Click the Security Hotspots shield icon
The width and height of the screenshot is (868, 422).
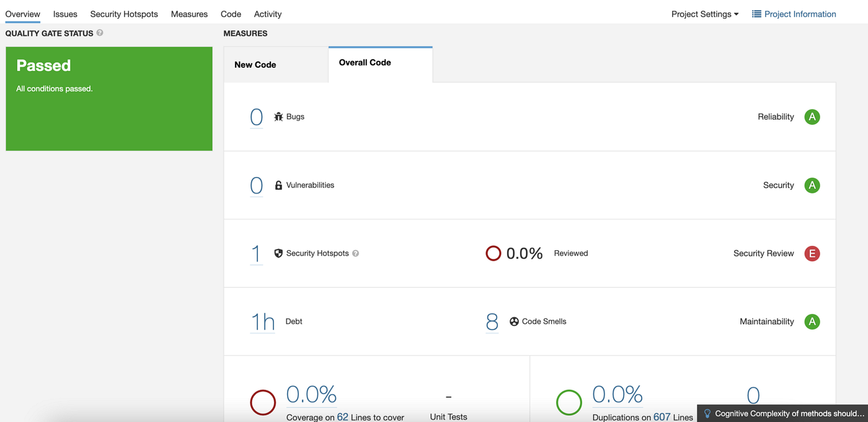click(278, 253)
